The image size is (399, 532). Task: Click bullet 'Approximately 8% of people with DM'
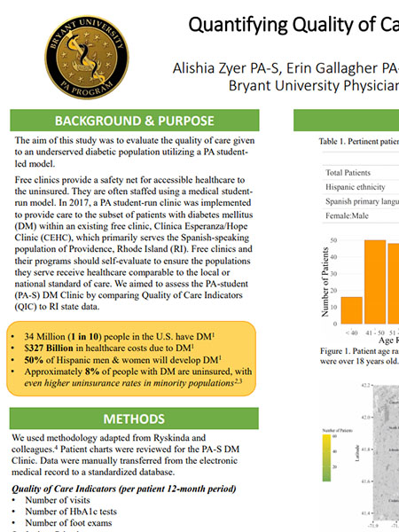point(138,372)
